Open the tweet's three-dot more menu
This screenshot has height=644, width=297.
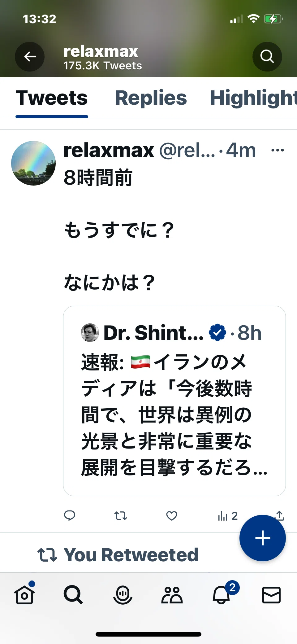click(277, 151)
